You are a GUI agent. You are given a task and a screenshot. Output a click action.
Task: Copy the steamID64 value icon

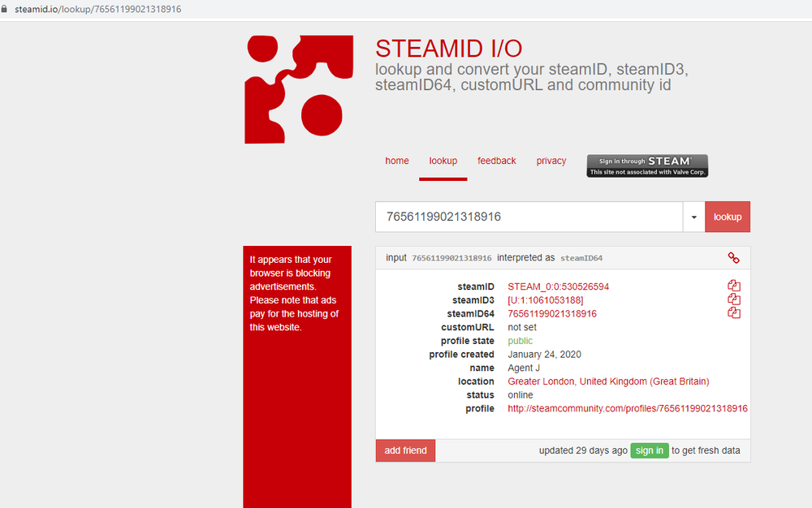point(734,312)
